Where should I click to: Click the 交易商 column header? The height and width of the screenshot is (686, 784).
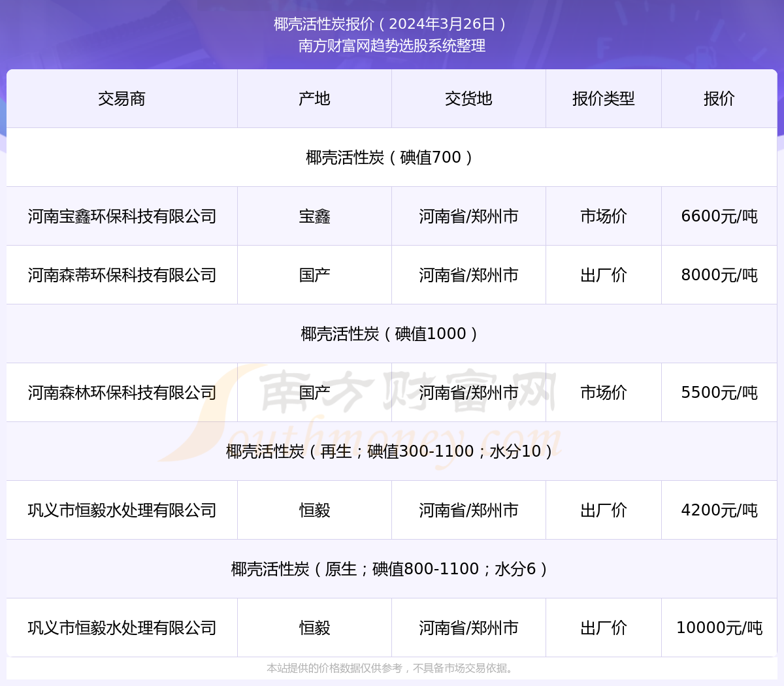tap(122, 99)
